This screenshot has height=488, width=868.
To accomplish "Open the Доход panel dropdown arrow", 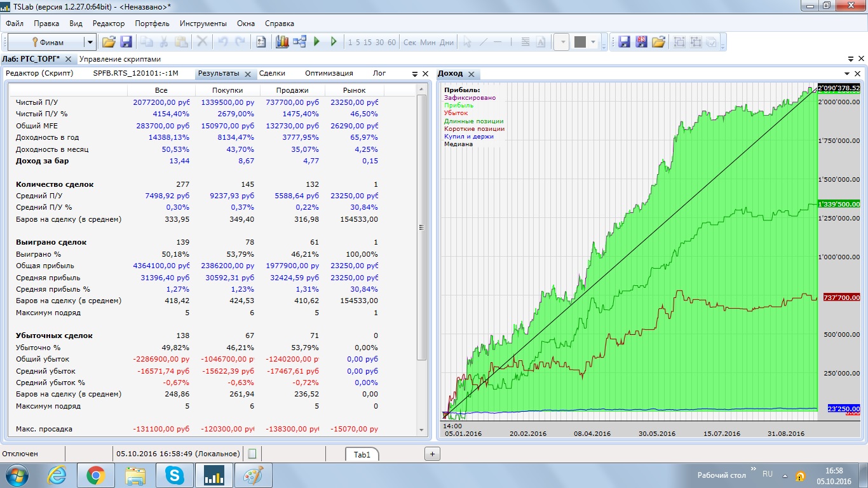I will click(847, 74).
